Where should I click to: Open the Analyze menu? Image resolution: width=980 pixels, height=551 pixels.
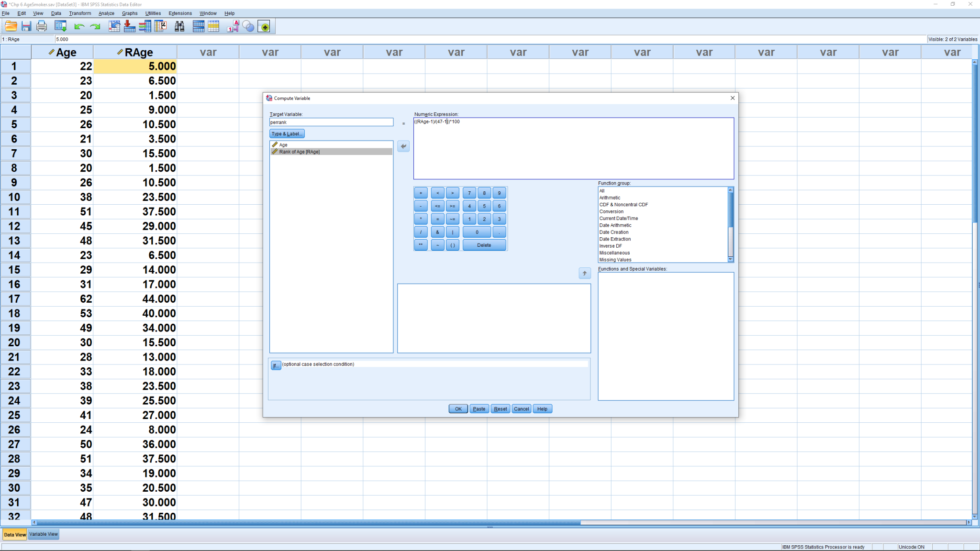pyautogui.click(x=106, y=13)
